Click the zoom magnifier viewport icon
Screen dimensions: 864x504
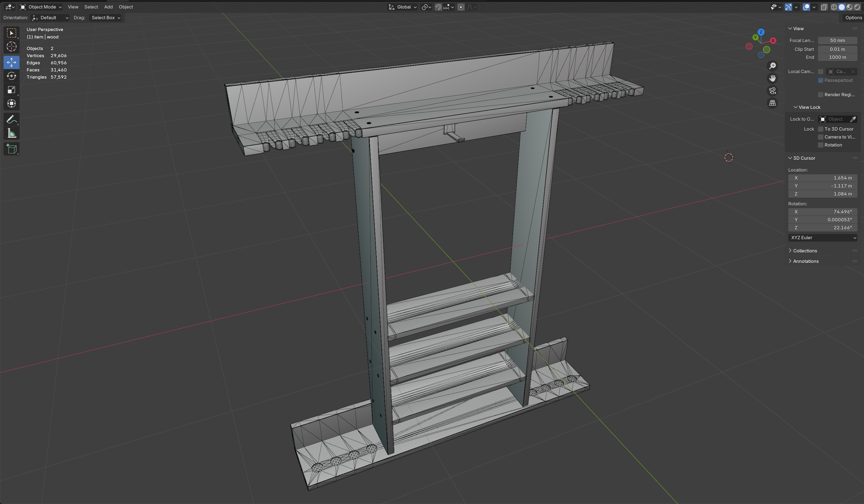[x=772, y=66]
